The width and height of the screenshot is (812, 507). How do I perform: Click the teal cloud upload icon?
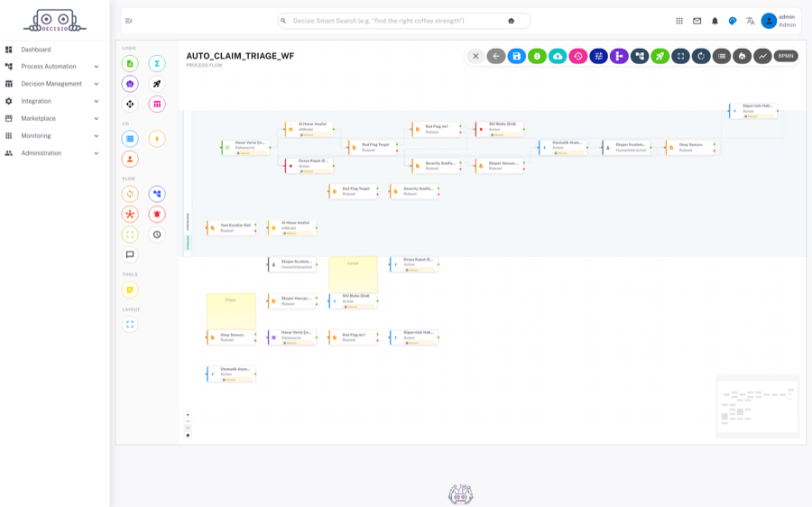coord(558,56)
